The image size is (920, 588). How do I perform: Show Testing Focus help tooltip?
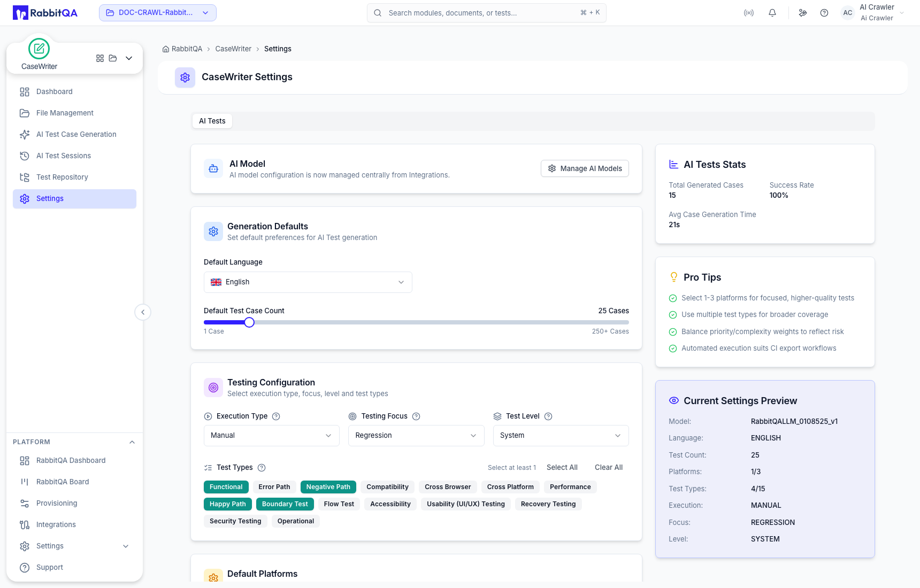tap(416, 416)
